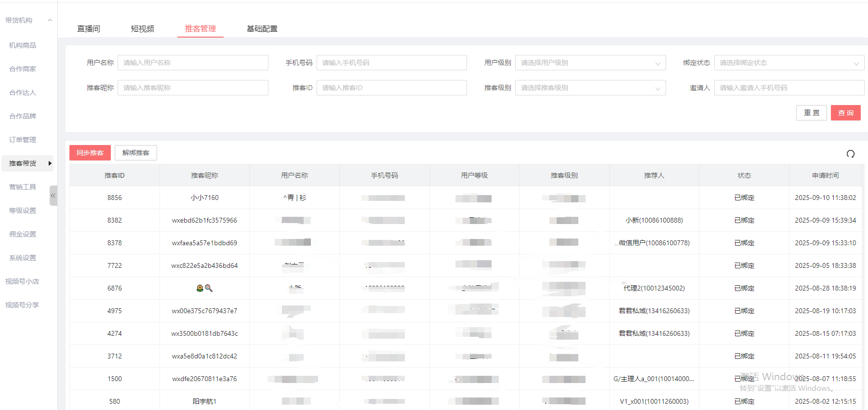Open the 用户级别 dropdown

click(590, 63)
